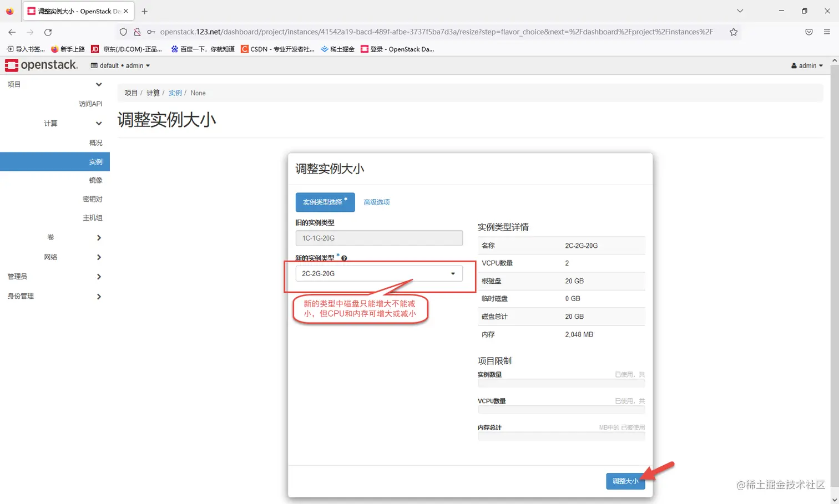Expand the 网络 sidebar section
The image size is (839, 504).
coord(50,257)
